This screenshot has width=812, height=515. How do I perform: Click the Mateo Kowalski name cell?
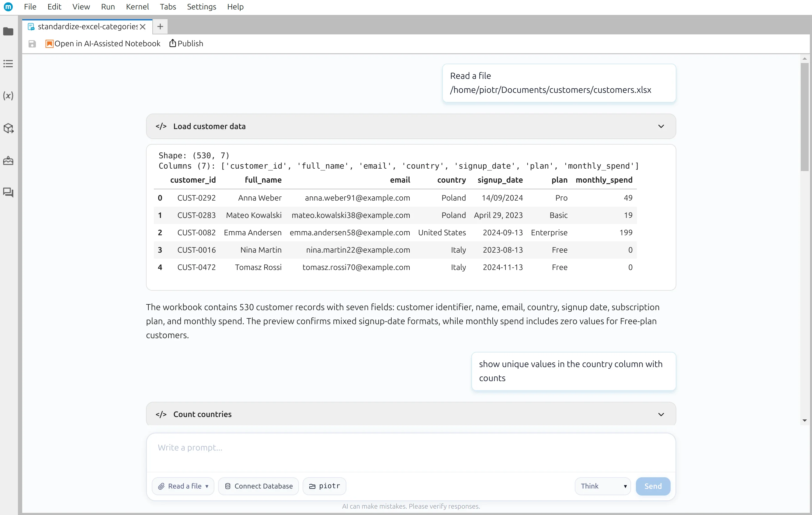[x=254, y=215]
